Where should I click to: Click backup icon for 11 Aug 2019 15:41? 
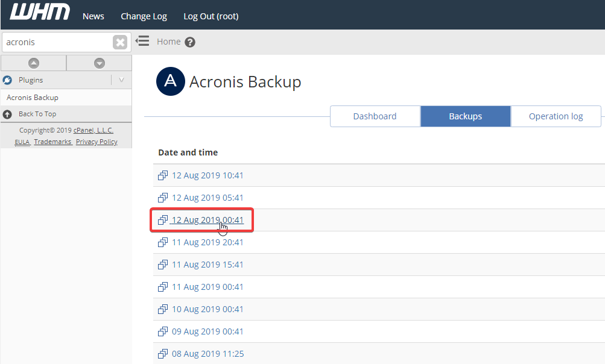(x=163, y=265)
